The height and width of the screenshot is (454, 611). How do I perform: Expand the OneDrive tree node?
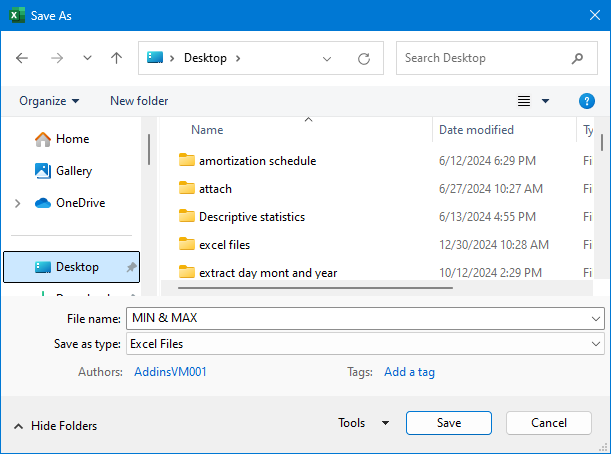17,203
